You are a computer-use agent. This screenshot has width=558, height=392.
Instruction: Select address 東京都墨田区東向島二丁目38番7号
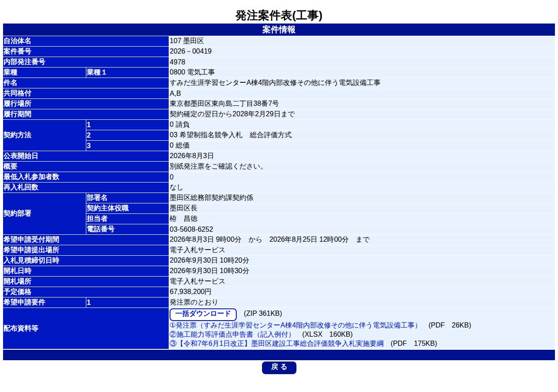pyautogui.click(x=224, y=104)
